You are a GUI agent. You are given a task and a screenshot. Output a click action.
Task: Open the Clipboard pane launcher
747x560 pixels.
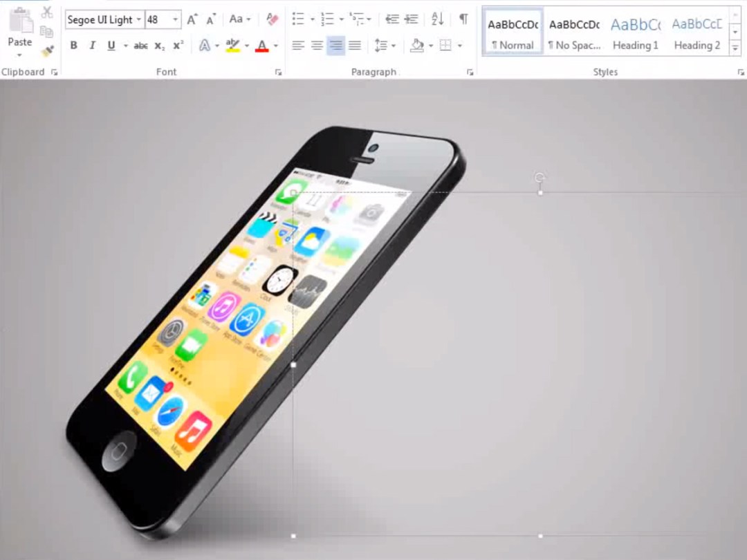(55, 73)
